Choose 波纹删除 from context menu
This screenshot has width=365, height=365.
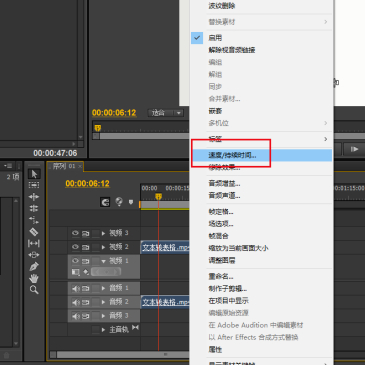point(262,6)
